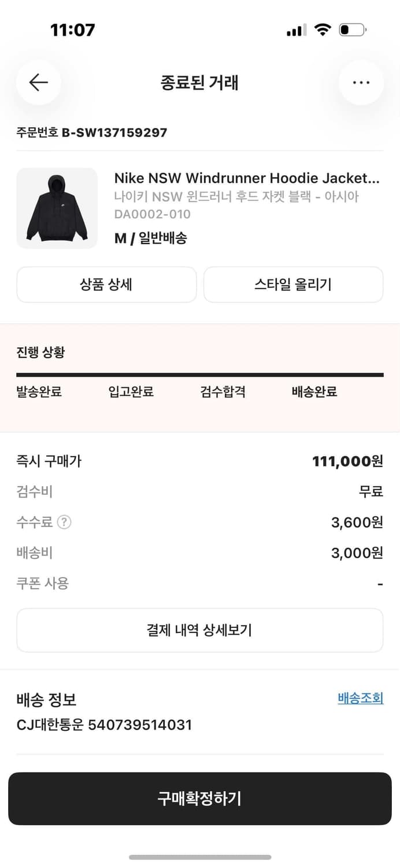Select the 발송완료 shipping stage
The image size is (400, 868).
point(39,392)
